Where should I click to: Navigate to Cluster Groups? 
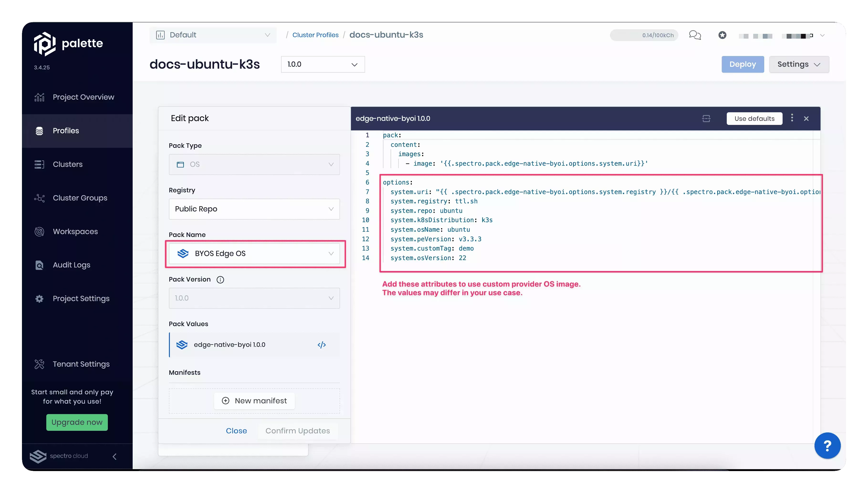tap(77, 198)
